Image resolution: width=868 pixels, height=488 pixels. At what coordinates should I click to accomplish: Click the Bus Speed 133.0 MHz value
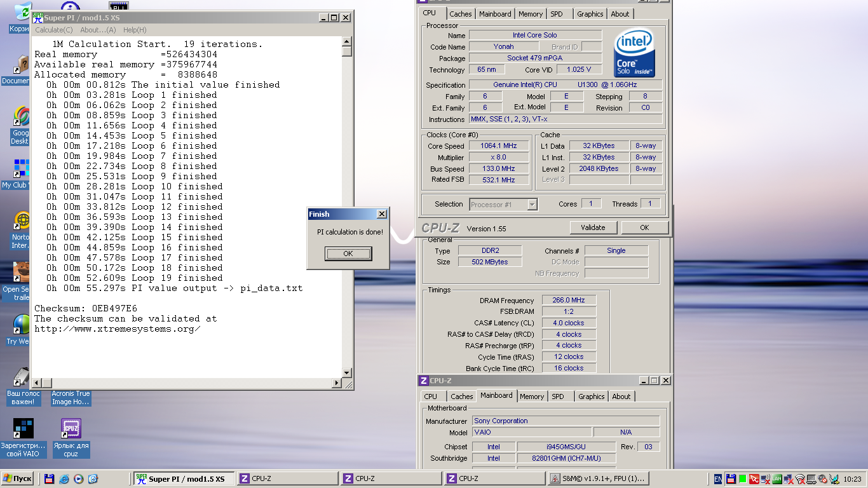click(x=499, y=169)
